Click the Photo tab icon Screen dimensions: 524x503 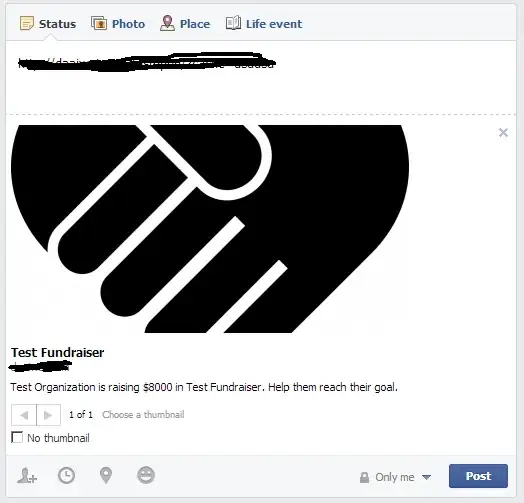click(99, 23)
